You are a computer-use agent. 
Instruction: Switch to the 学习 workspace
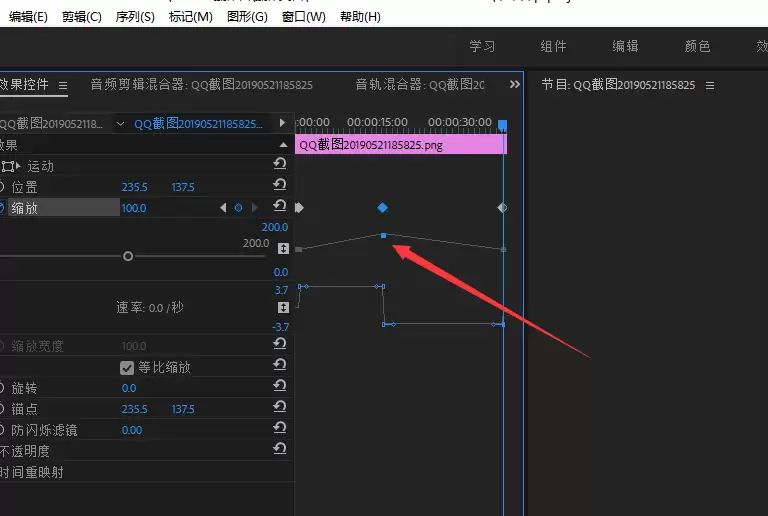(x=482, y=47)
